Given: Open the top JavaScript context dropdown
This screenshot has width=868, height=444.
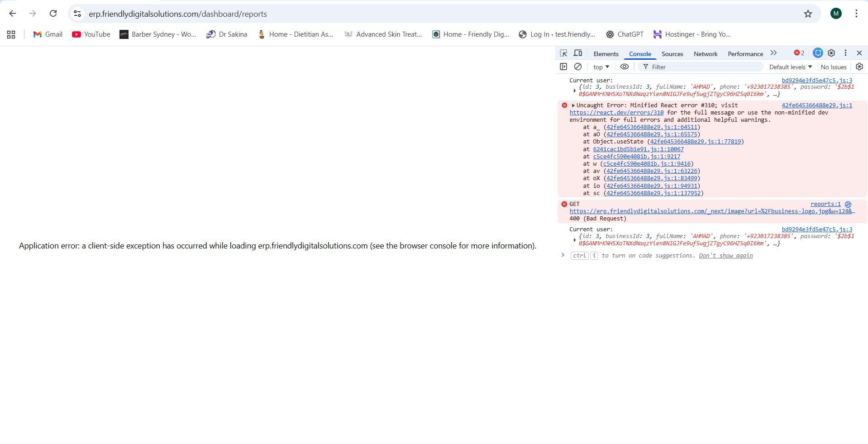Looking at the screenshot, I should click(601, 67).
